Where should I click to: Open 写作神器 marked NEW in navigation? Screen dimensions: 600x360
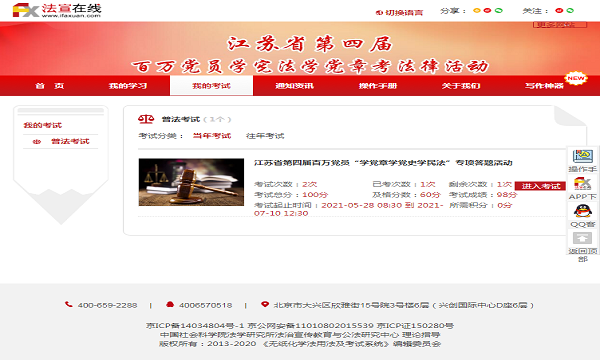click(x=544, y=86)
